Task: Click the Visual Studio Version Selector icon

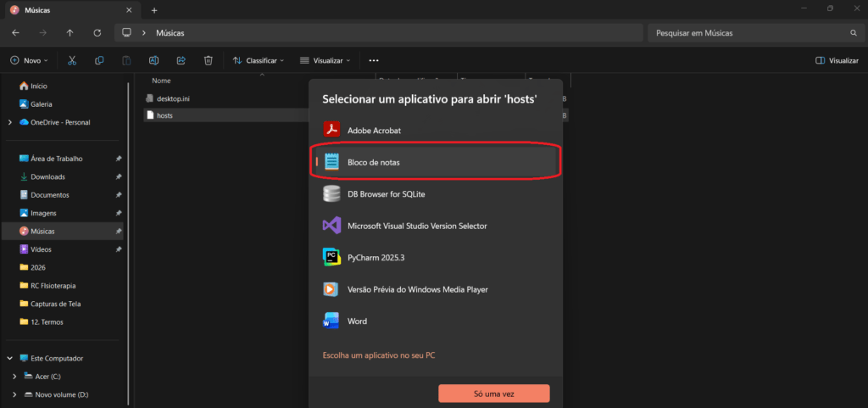Action: pos(331,226)
